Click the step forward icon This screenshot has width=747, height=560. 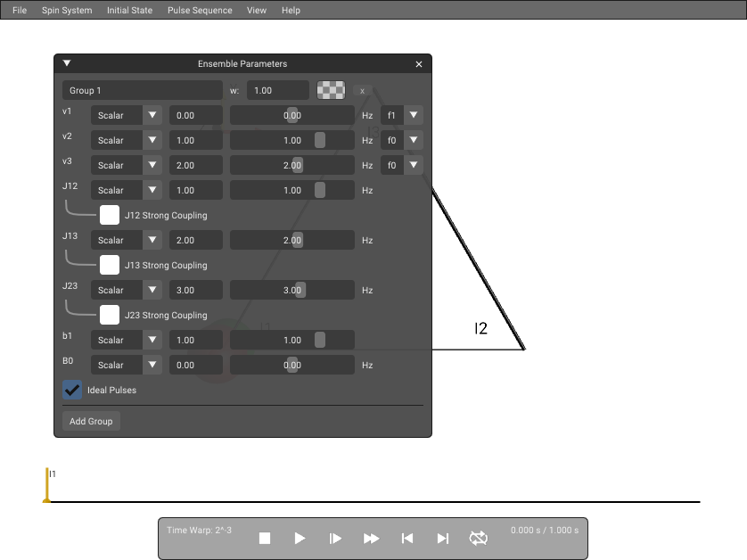335,538
